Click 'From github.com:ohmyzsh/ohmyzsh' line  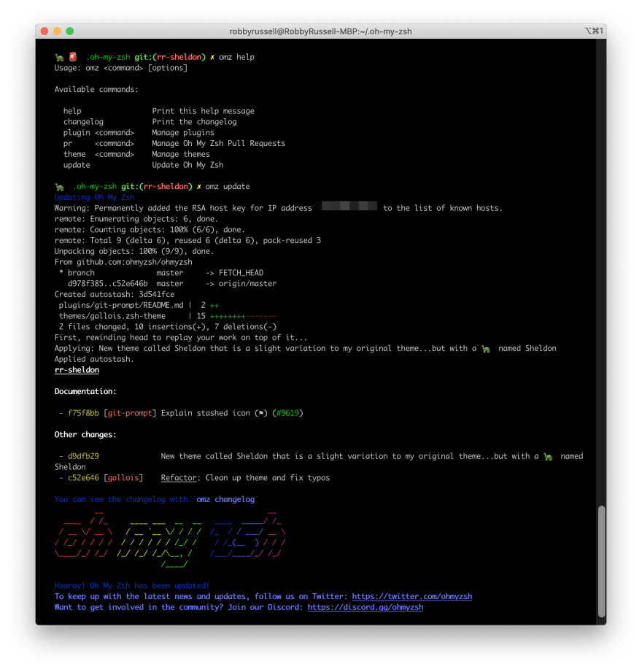(123, 262)
